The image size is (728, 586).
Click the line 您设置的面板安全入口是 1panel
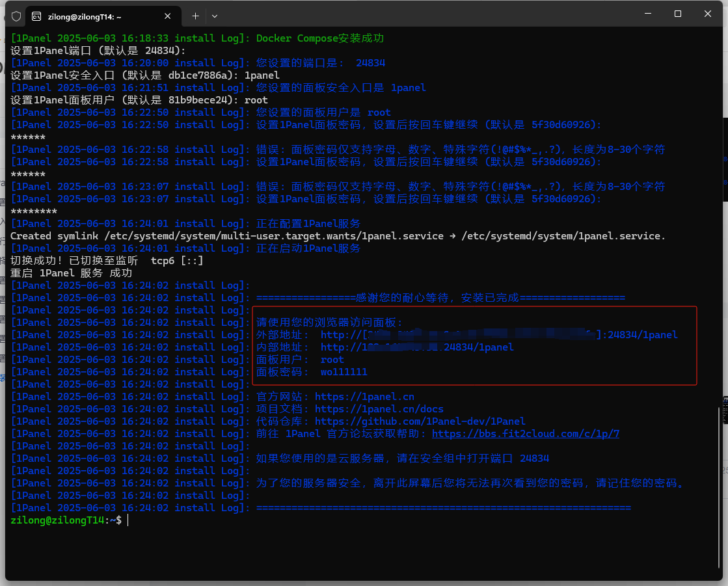point(218,88)
